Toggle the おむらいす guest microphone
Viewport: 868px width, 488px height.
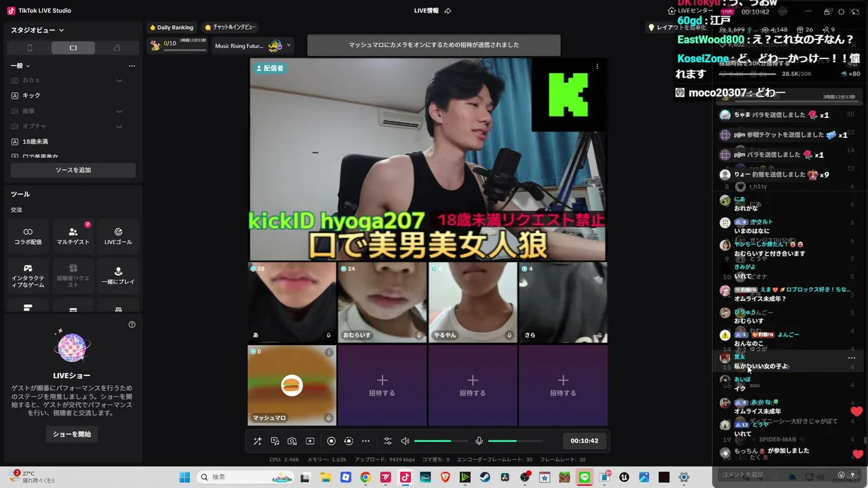coord(419,335)
